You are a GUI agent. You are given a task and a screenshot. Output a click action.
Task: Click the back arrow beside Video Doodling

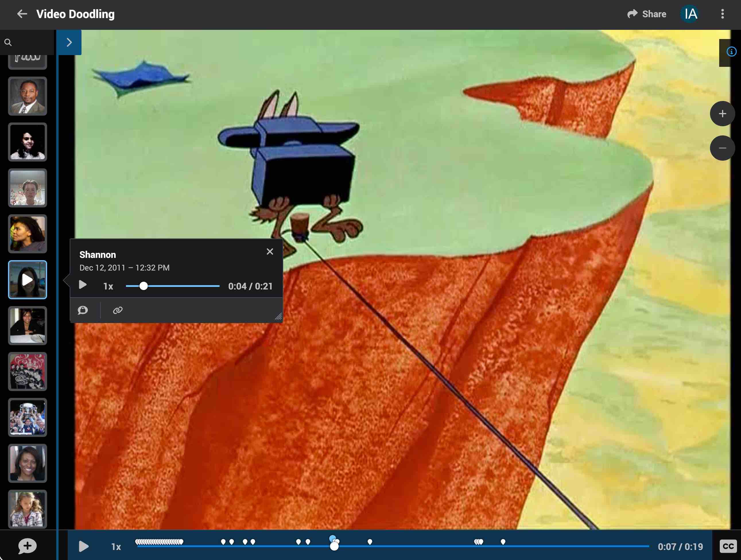click(22, 14)
